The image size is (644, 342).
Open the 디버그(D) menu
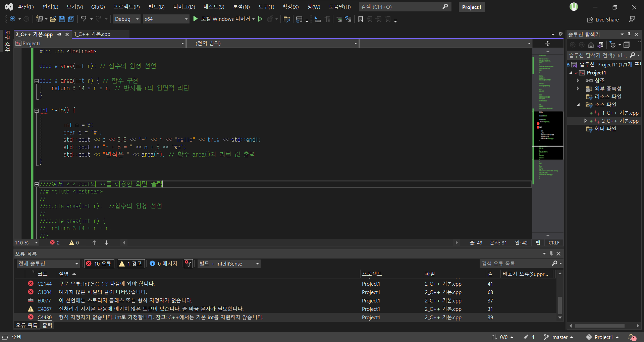[184, 7]
